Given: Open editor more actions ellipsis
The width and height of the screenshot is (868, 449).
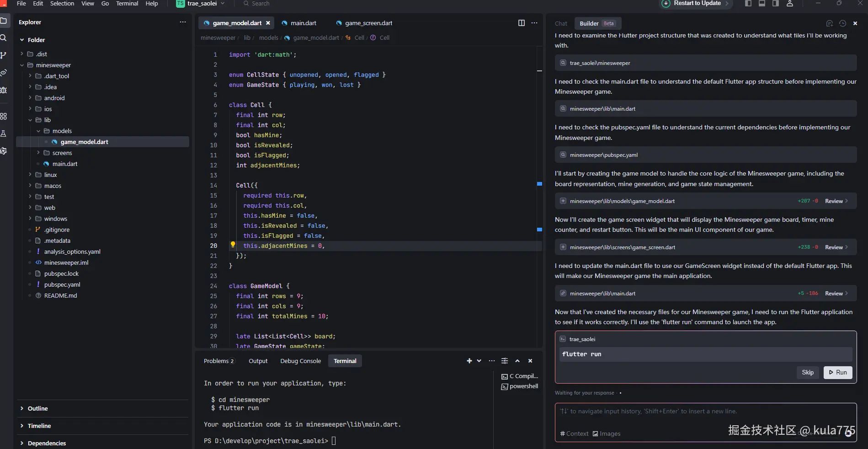Looking at the screenshot, I should (534, 23).
